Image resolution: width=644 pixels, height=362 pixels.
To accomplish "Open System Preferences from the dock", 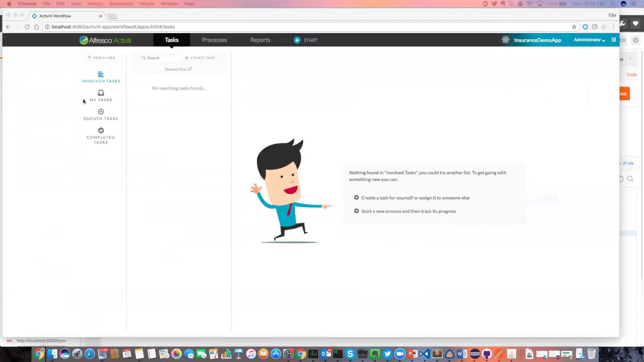I will [288, 354].
